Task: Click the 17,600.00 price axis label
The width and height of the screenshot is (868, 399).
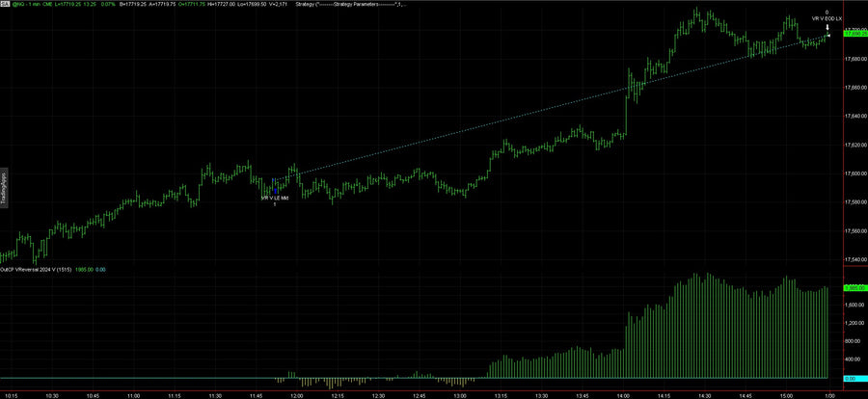Action: [854, 173]
